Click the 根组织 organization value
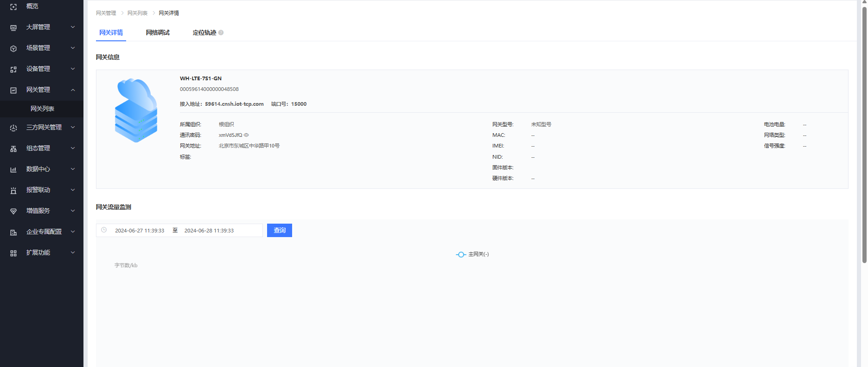The image size is (868, 367). click(226, 124)
